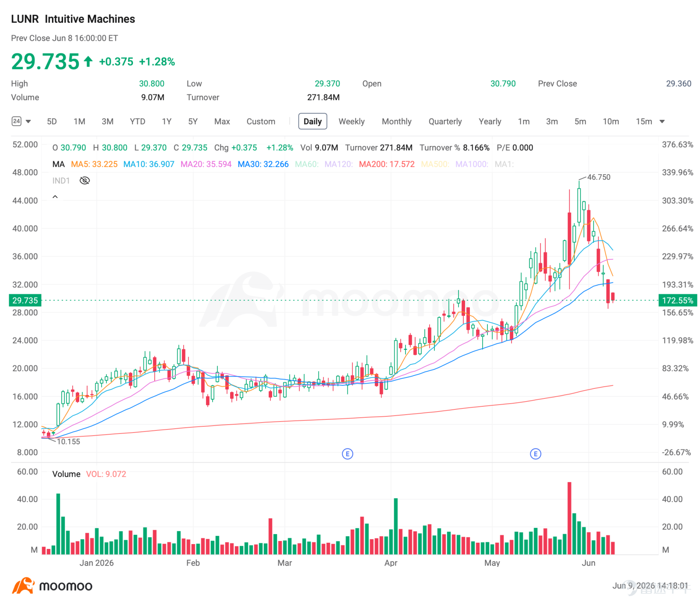The image size is (700, 604).
Task: Click the +1.28% change percentage
Action: pyautogui.click(x=157, y=62)
